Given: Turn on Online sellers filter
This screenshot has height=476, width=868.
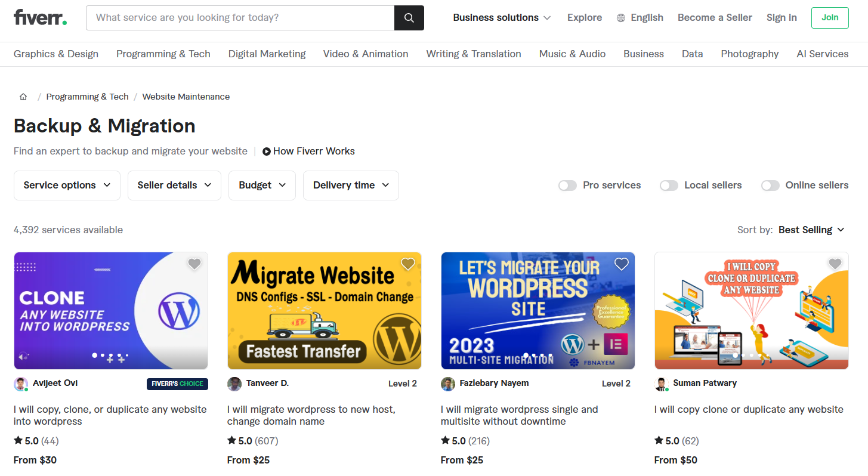Looking at the screenshot, I should point(770,186).
